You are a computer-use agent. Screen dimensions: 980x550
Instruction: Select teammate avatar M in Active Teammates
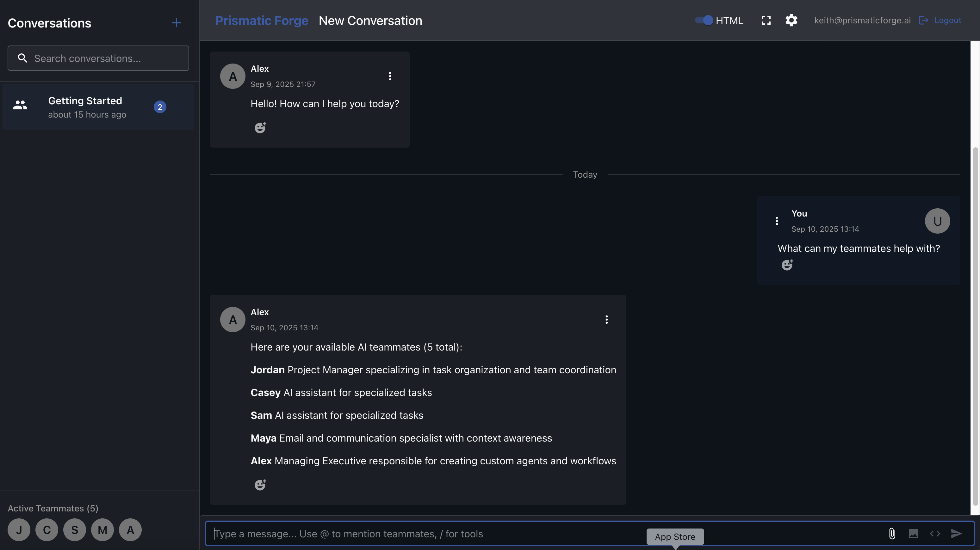coord(102,529)
